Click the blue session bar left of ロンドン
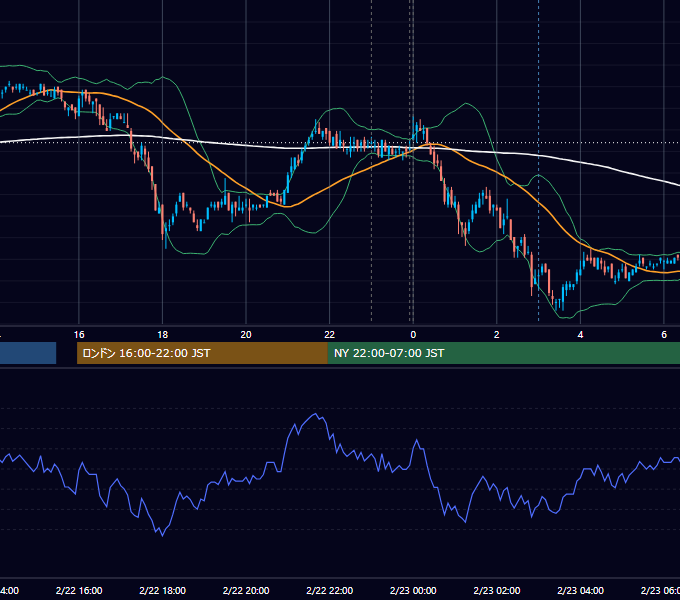Image resolution: width=680 pixels, height=600 pixels. click(x=28, y=353)
